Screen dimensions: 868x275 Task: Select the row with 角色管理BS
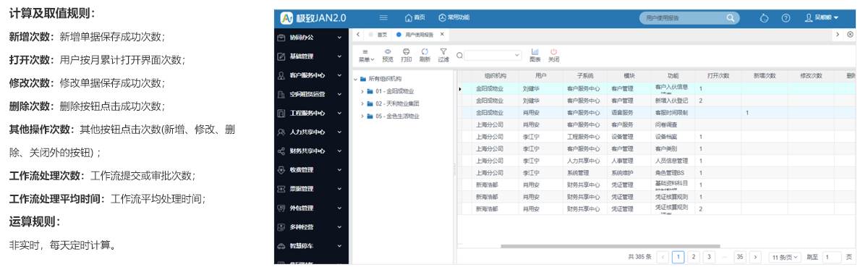(657, 172)
